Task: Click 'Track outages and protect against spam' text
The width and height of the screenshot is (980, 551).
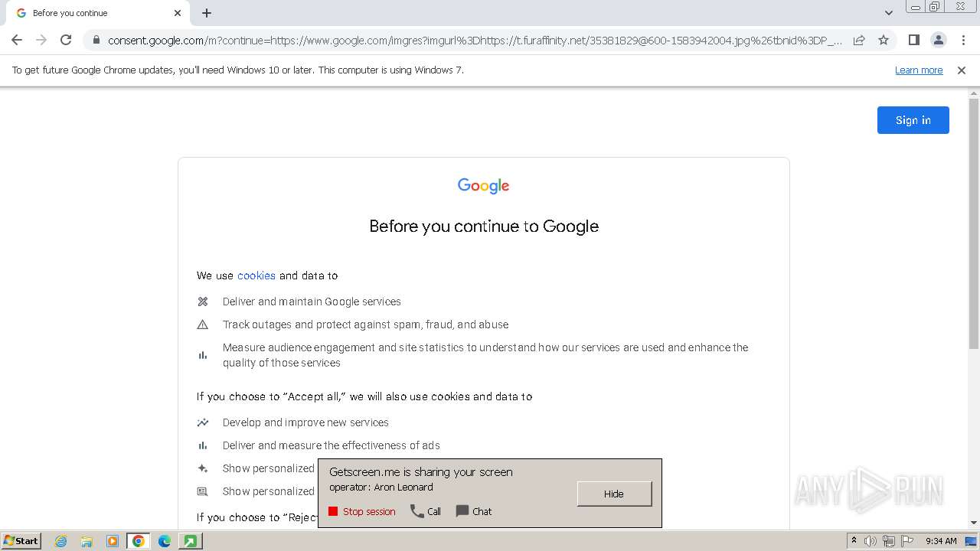Action: 366,324
